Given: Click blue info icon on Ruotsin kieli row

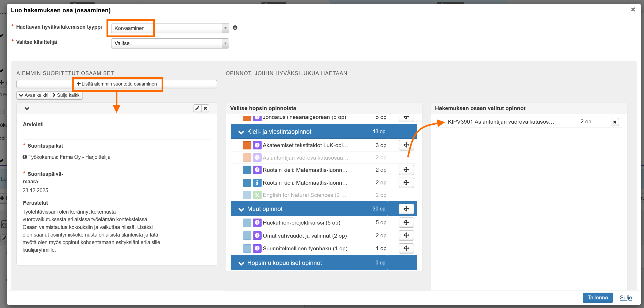Looking at the screenshot, I should (257, 183).
